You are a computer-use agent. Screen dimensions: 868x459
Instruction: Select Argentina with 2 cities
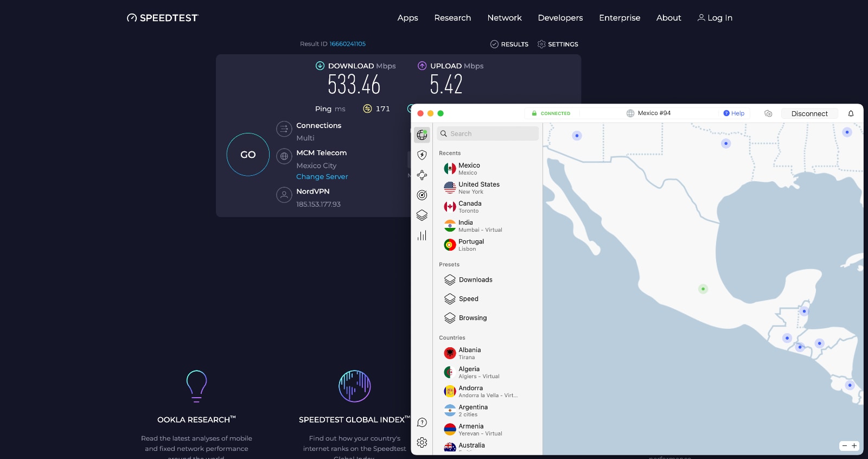pos(487,410)
